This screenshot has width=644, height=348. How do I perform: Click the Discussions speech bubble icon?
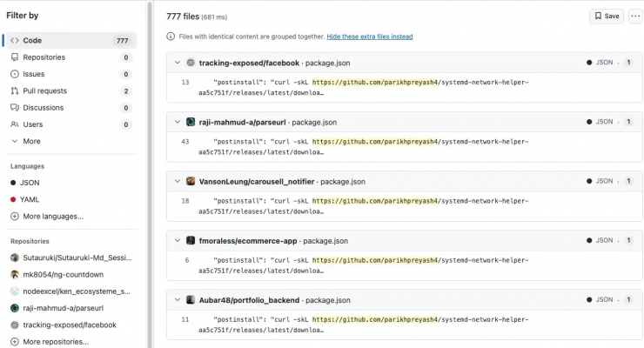click(x=15, y=108)
